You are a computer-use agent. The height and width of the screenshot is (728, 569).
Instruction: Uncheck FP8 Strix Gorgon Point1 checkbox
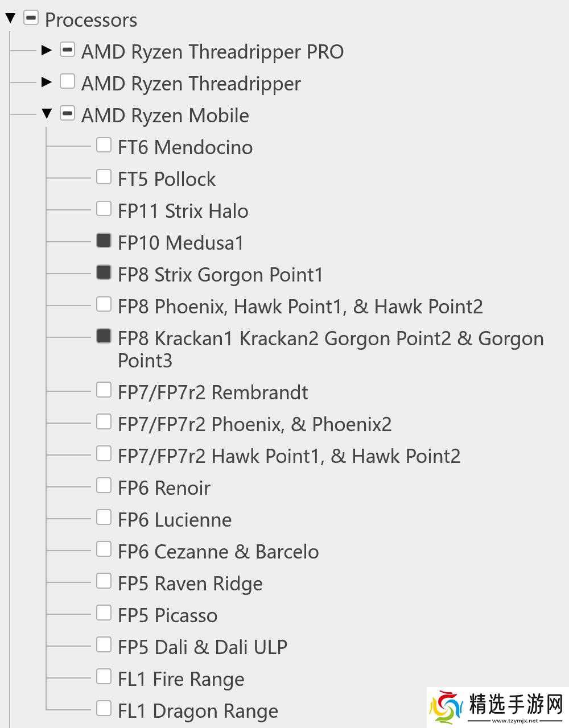(x=104, y=272)
